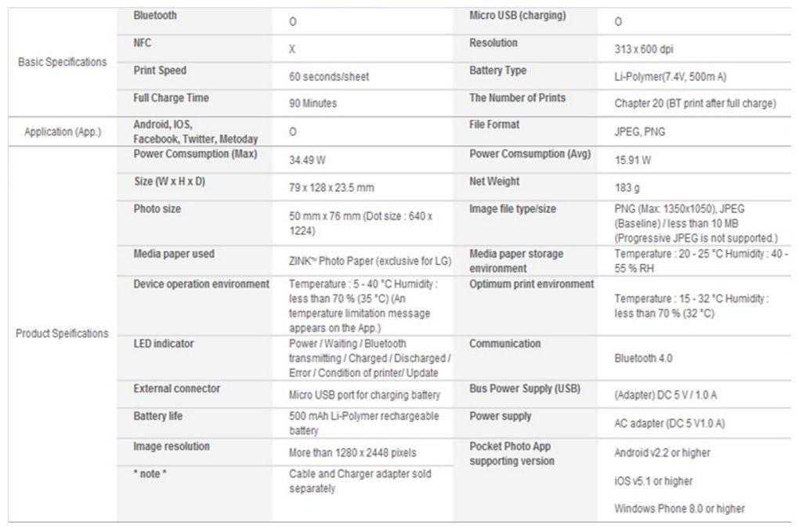Viewport: 799px width, 532px height.
Task: Click the Windows Phone 8.0 or higher text
Action: [x=679, y=508]
